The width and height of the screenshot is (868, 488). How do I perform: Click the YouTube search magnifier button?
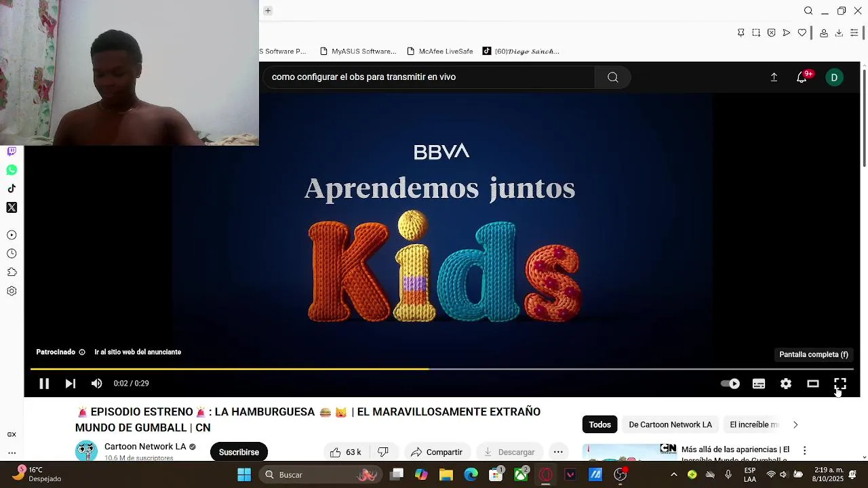pyautogui.click(x=613, y=77)
